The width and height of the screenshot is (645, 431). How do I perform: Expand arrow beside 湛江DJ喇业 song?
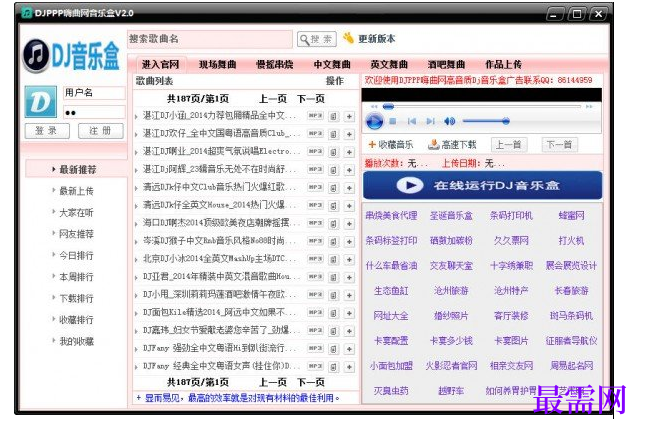(x=136, y=153)
